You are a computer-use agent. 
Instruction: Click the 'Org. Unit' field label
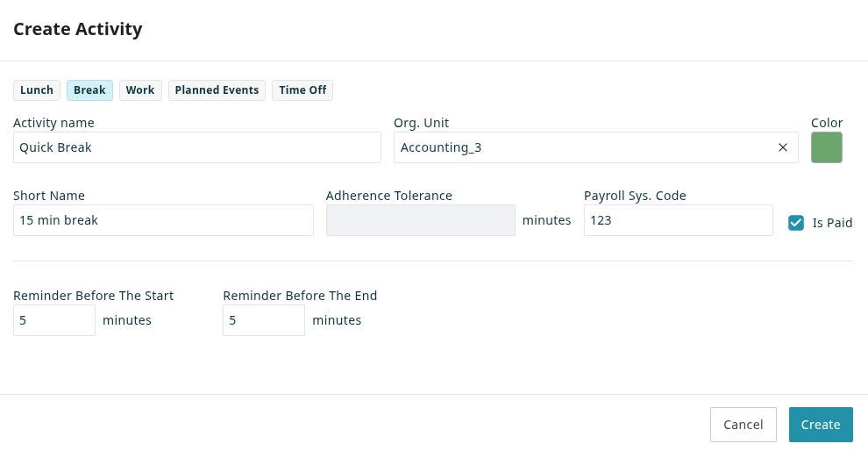[421, 123]
